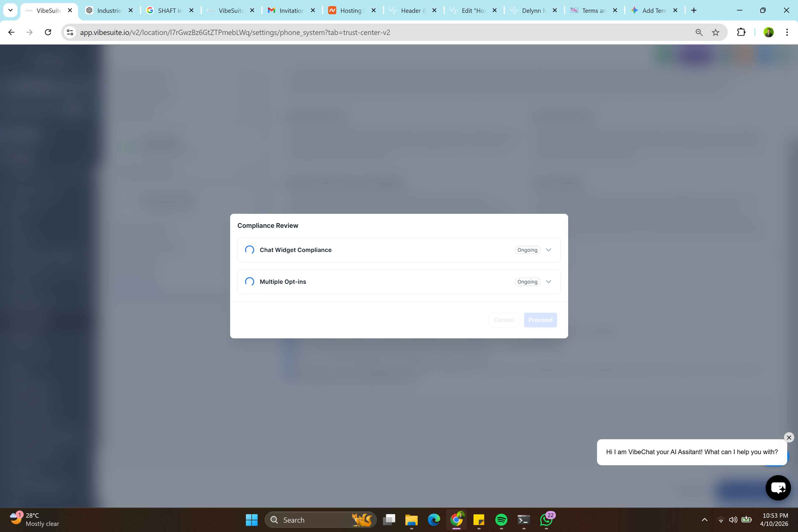Click the VibeChat greeting message bubble
The width and height of the screenshot is (798, 532).
point(692,452)
